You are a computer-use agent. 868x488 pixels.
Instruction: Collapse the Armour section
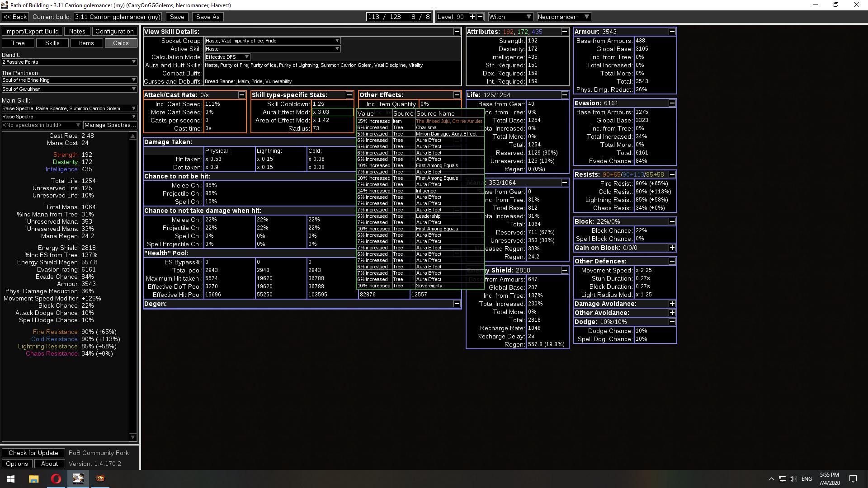672,32
